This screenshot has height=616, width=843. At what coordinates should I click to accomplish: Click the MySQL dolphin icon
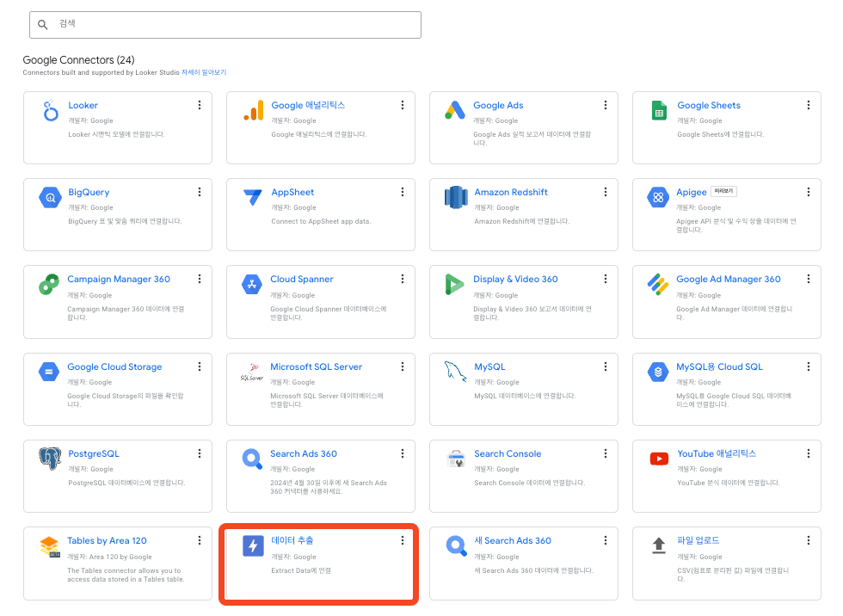pyautogui.click(x=455, y=372)
